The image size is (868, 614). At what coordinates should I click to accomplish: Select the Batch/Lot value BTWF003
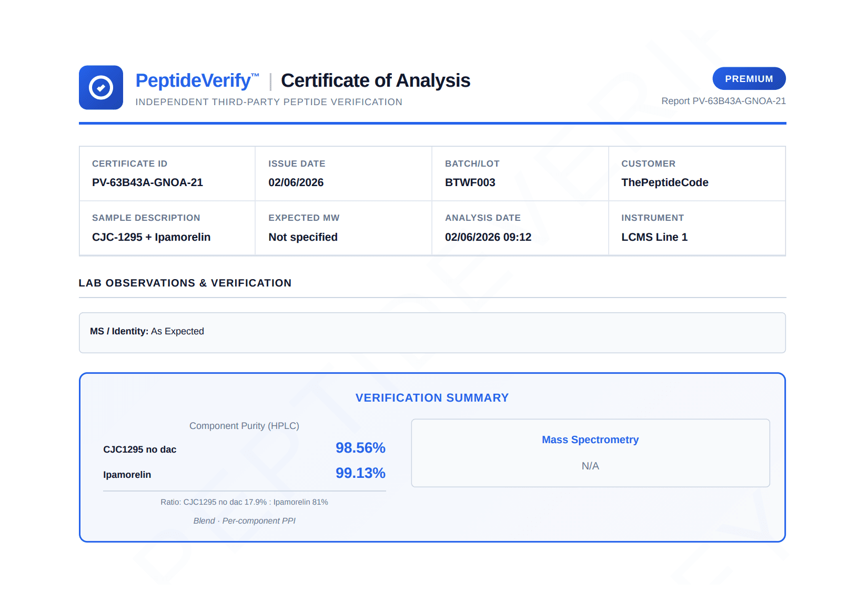tap(470, 182)
